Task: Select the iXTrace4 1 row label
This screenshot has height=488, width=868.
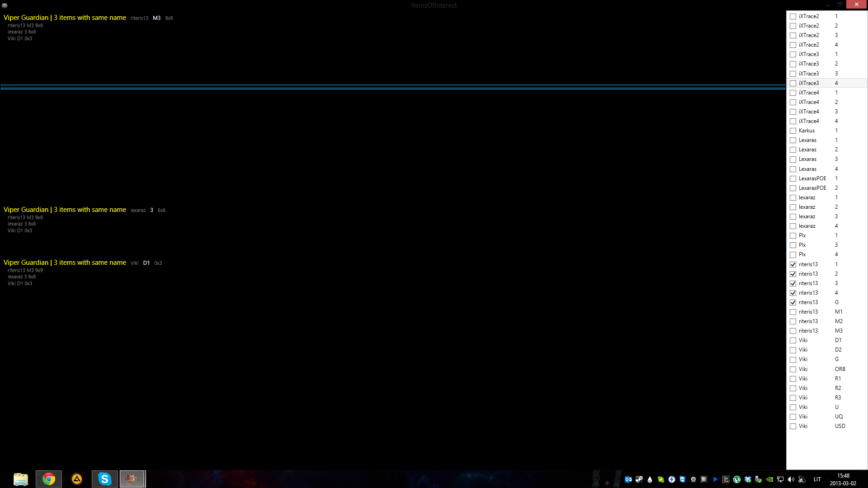Action: [x=809, y=93]
